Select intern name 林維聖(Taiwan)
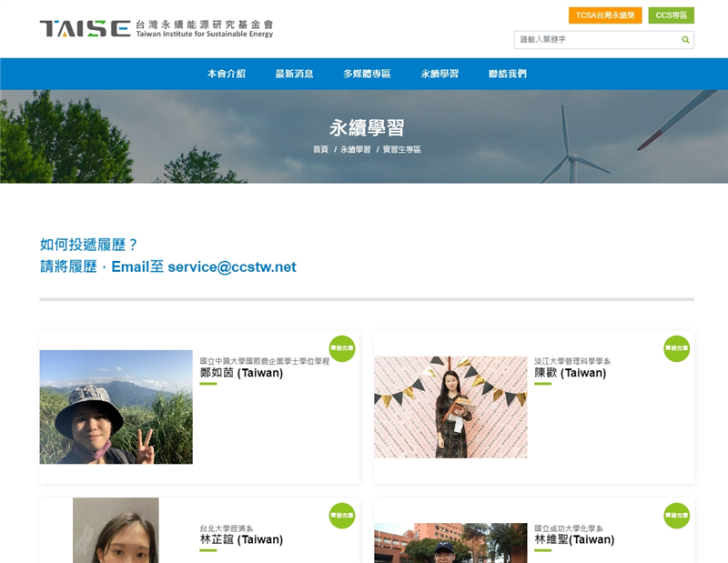The height and width of the screenshot is (563, 728). (574, 539)
